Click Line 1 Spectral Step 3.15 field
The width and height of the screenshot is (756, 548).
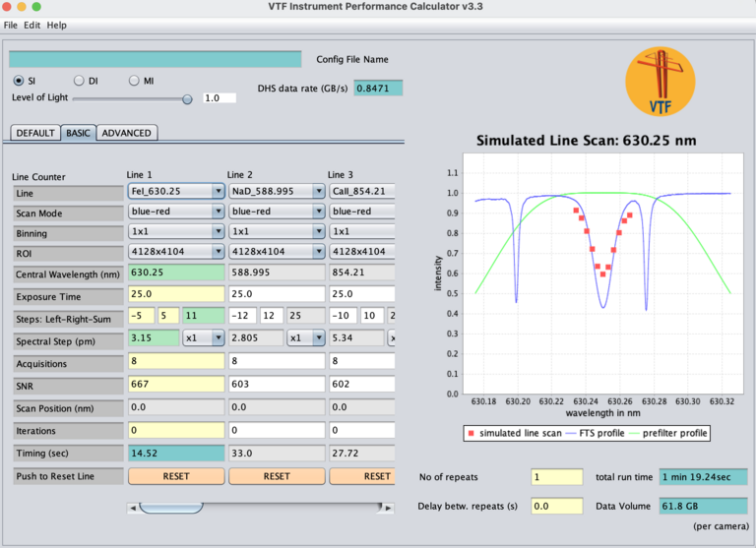tap(154, 337)
